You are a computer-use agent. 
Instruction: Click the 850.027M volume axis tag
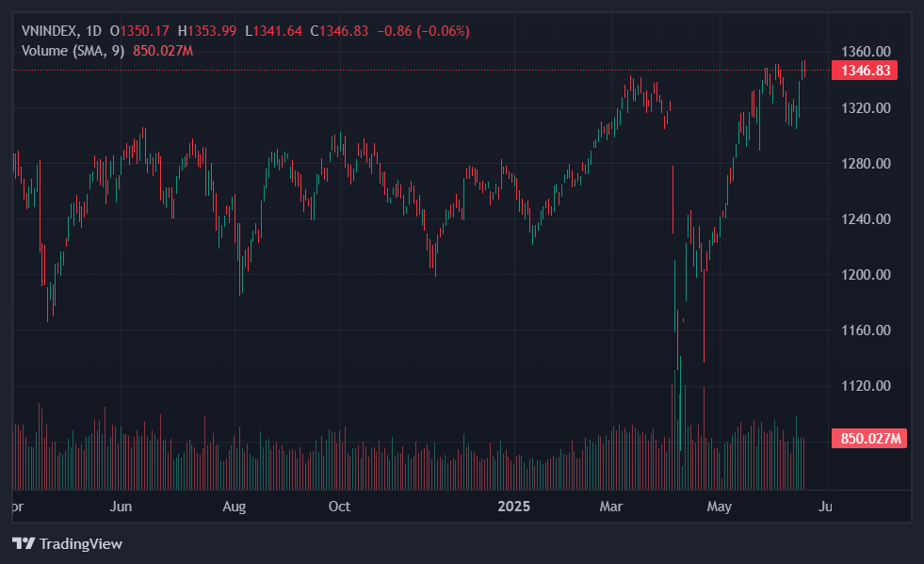(869, 439)
